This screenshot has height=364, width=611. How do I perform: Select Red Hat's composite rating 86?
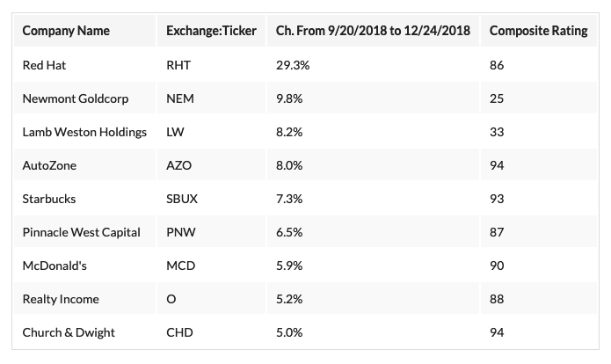point(497,65)
